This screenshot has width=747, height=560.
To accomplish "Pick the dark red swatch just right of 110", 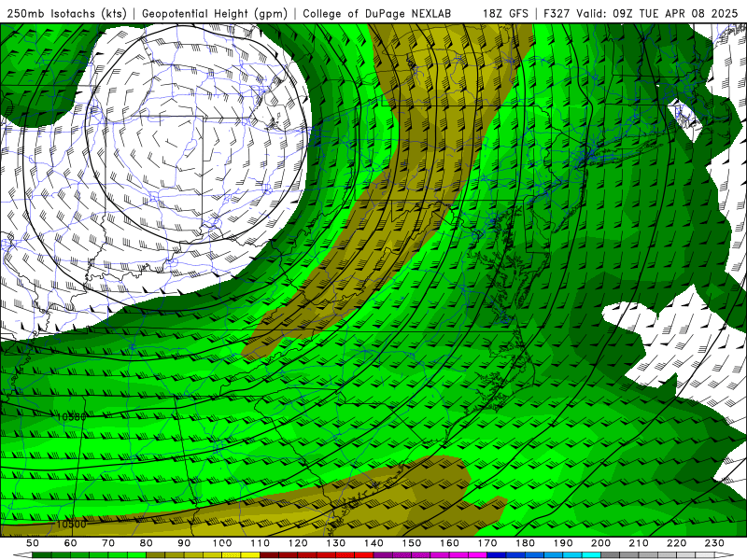I will point(269,555).
